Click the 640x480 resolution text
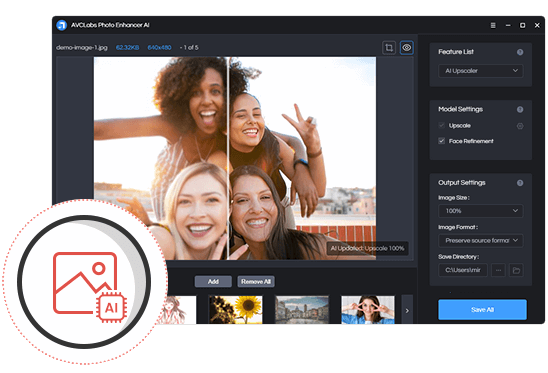The height and width of the screenshot is (373, 548). [x=159, y=48]
